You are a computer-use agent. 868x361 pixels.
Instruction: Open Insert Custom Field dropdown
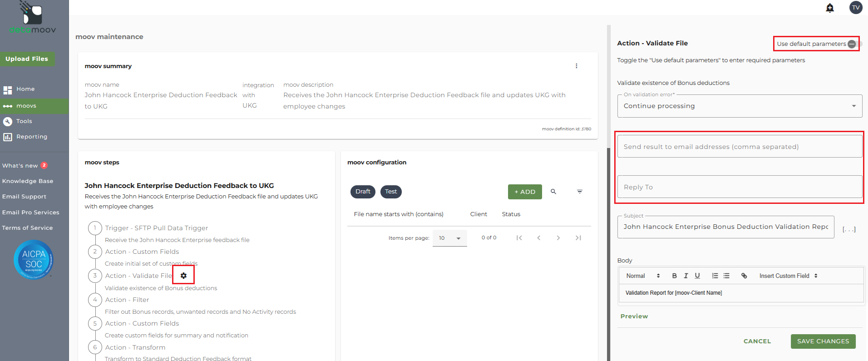789,276
